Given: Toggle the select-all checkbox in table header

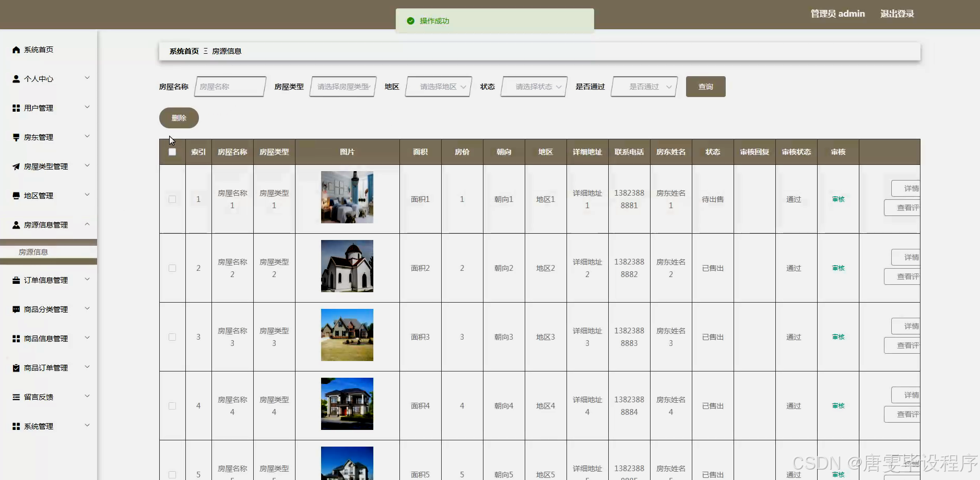Looking at the screenshot, I should (x=172, y=152).
